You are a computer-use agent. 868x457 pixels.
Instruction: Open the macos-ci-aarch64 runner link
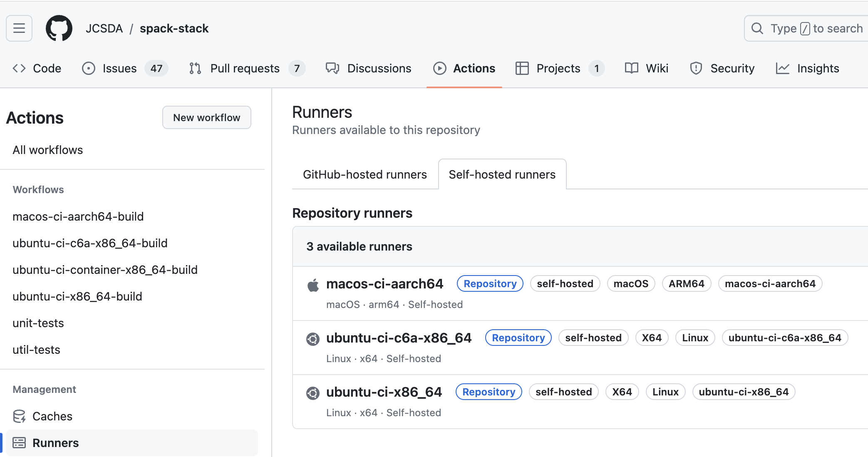tap(384, 284)
